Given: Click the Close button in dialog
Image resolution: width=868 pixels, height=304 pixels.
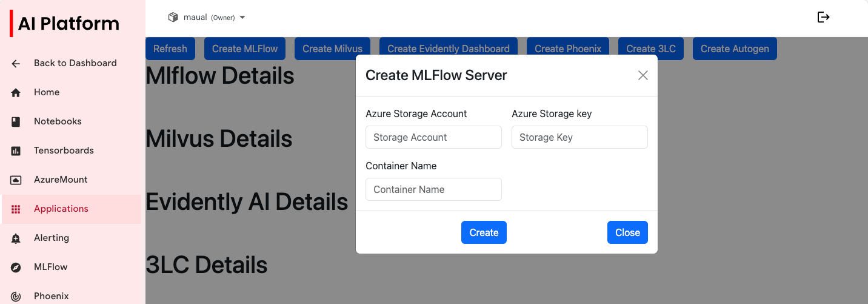Looking at the screenshot, I should point(627,232).
